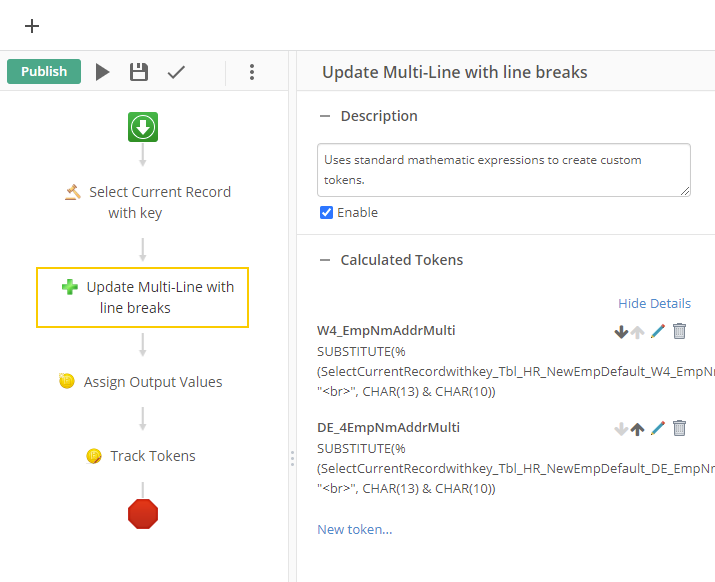Run the workflow with the play icon
The image size is (715, 582).
[x=103, y=72]
